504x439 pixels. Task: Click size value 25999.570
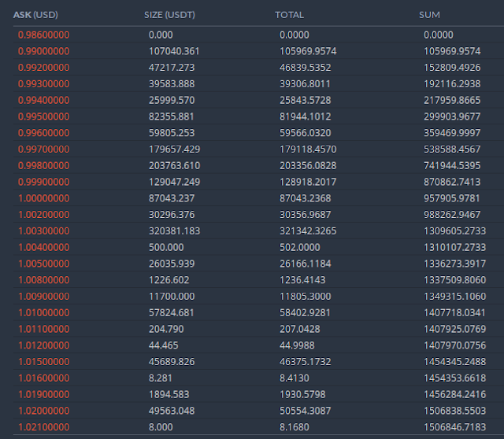172,100
